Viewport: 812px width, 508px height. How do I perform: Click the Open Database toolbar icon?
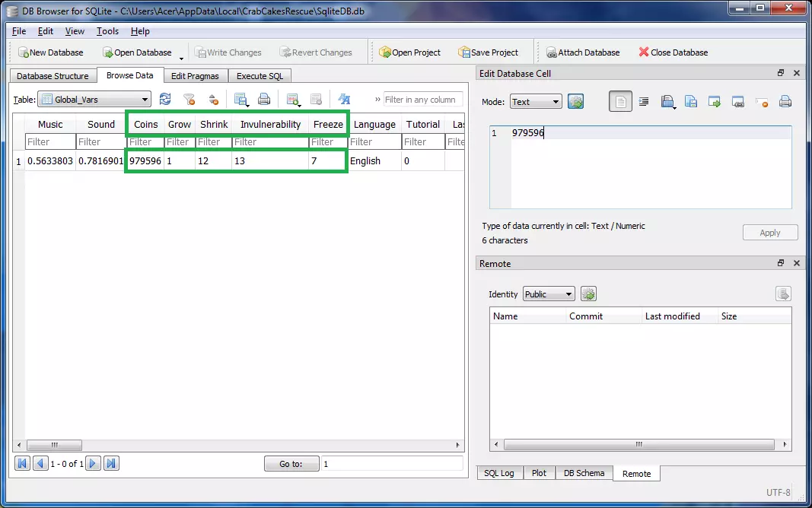pos(107,52)
